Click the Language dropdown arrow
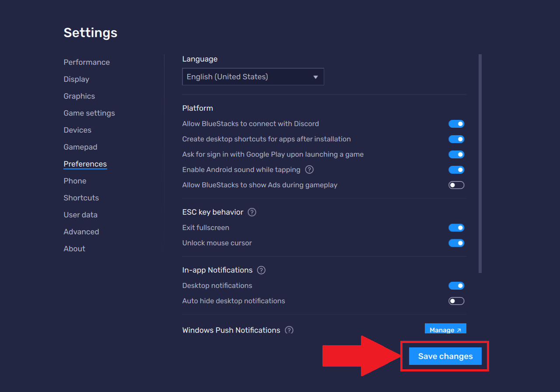Screen dimensions: 560x392 tap(315, 77)
